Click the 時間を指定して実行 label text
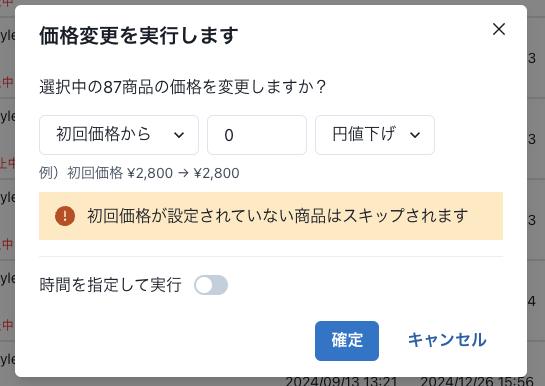The image size is (545, 386). click(110, 285)
